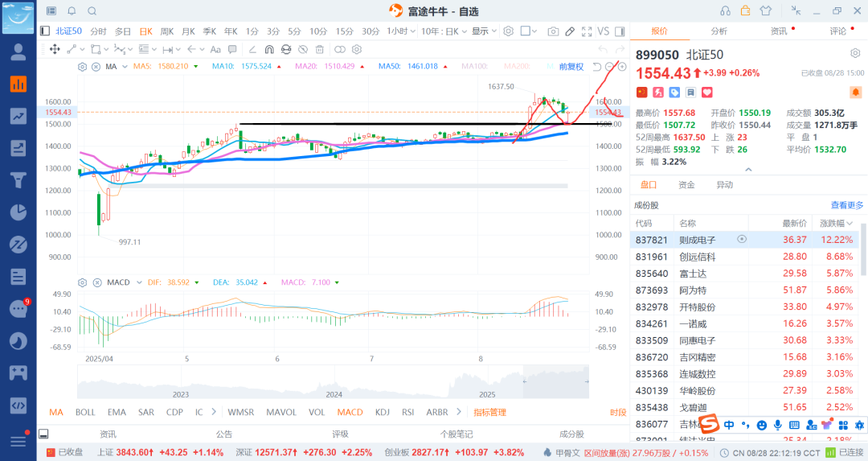
Task: Open the code editor sidebar icon
Action: pos(18,405)
